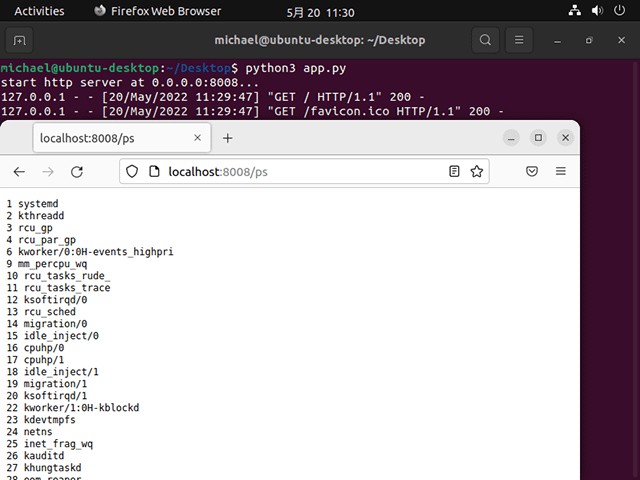Open the clock and calendar panel

[x=320, y=11]
